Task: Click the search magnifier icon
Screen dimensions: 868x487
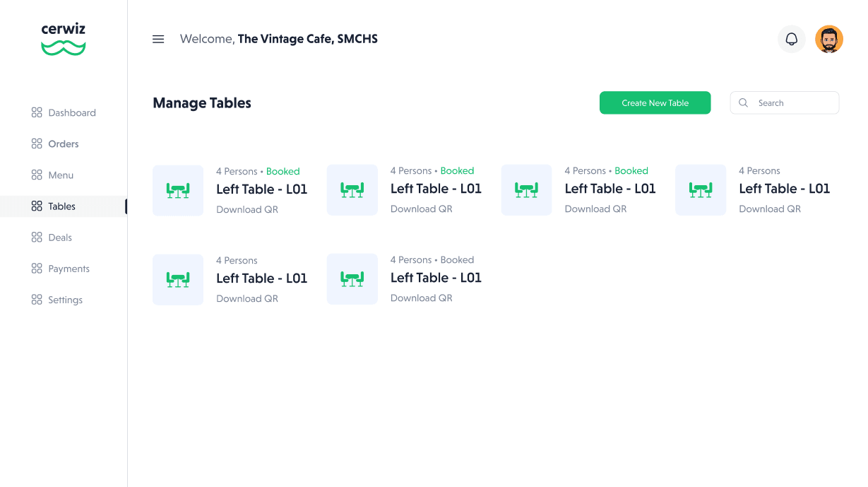Action: coord(744,102)
